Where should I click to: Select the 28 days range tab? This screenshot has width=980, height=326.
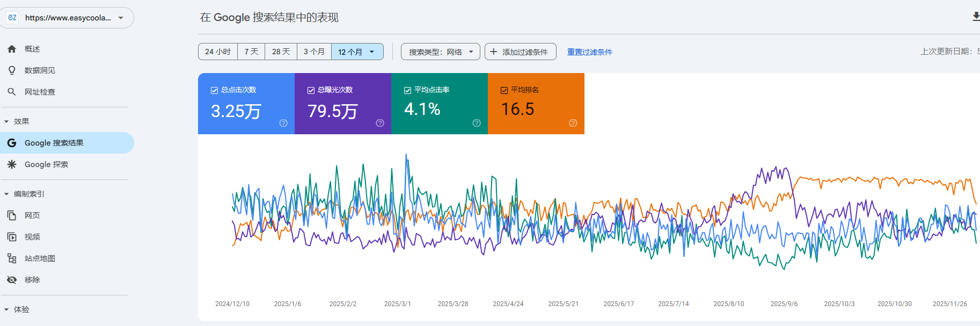pyautogui.click(x=281, y=52)
